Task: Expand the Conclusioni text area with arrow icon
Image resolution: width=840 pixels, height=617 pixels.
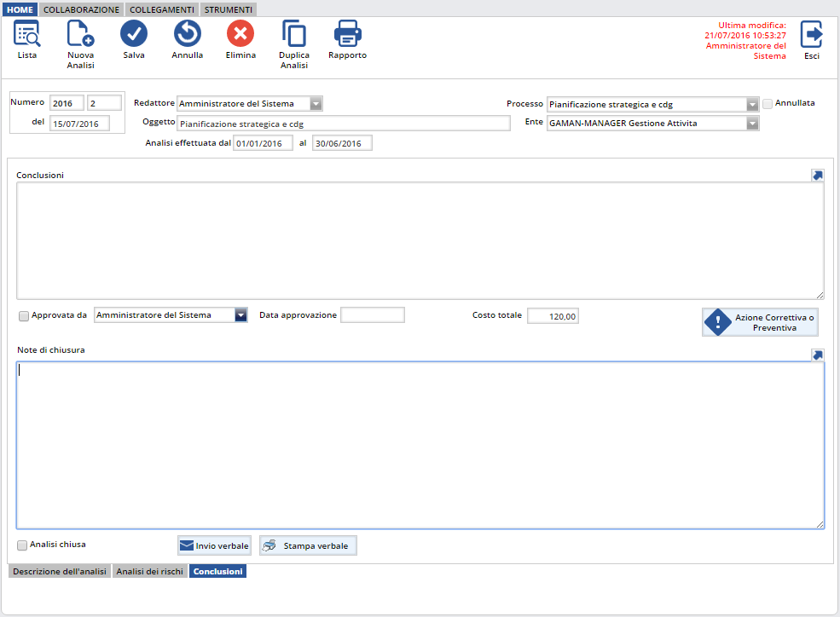Action: click(817, 175)
